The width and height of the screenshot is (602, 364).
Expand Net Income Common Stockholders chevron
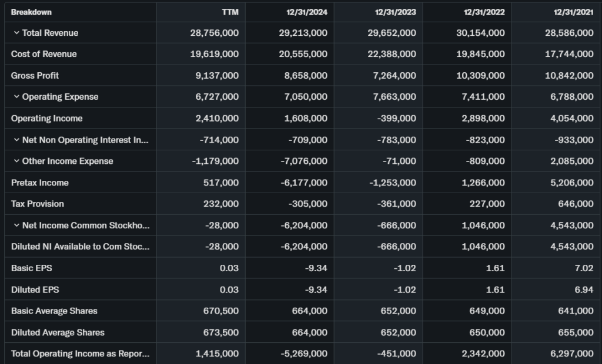click(x=16, y=225)
